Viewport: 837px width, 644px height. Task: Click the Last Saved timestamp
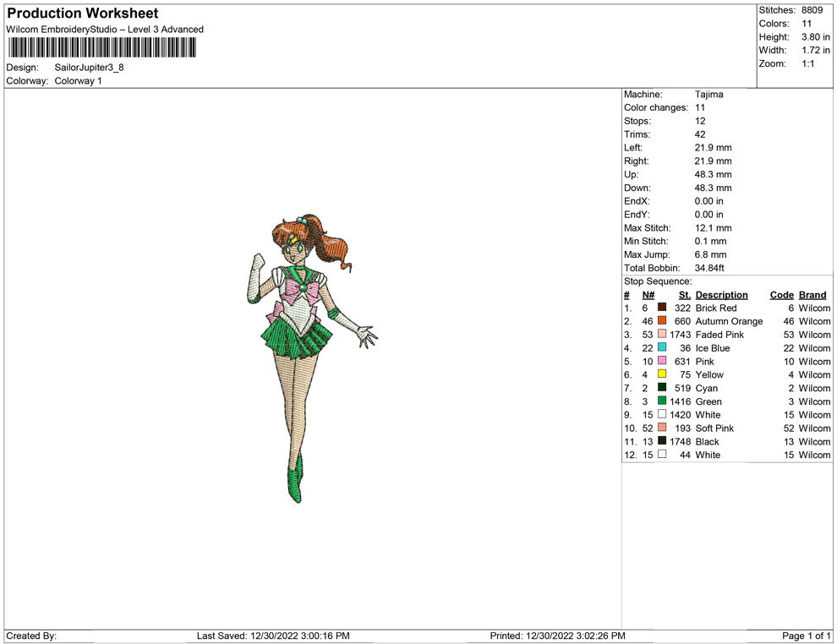[277, 636]
